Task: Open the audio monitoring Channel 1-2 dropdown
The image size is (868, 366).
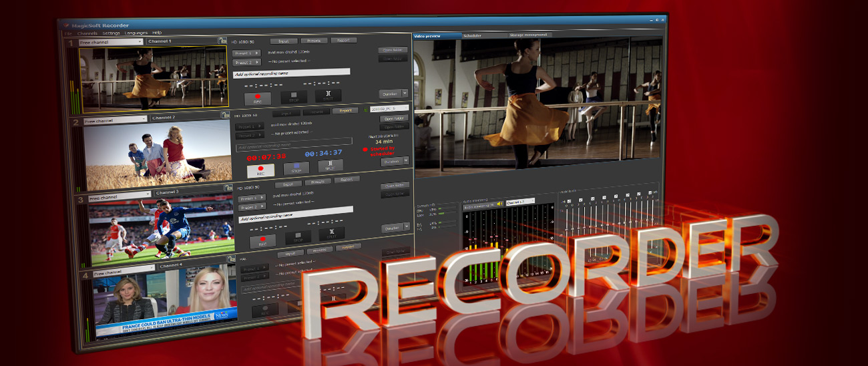Action: point(520,202)
